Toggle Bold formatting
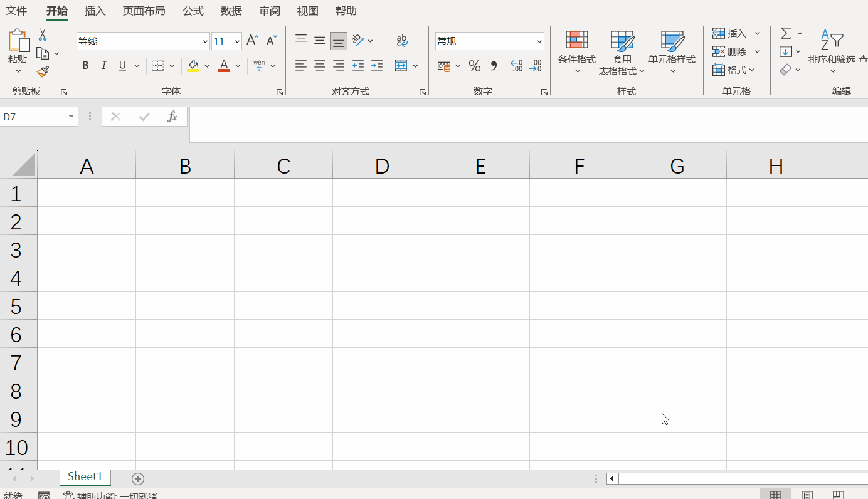Image resolution: width=868 pixels, height=499 pixels. tap(85, 66)
